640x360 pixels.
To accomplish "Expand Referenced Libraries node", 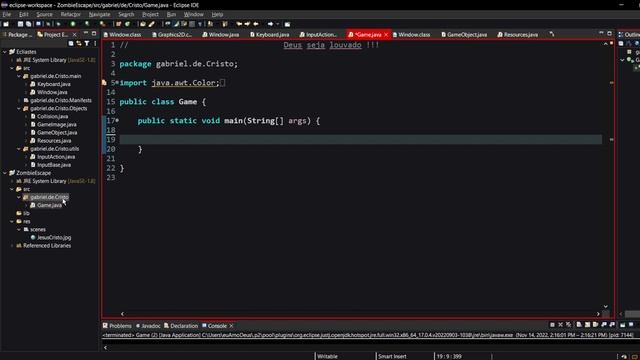I will click(x=12, y=246).
